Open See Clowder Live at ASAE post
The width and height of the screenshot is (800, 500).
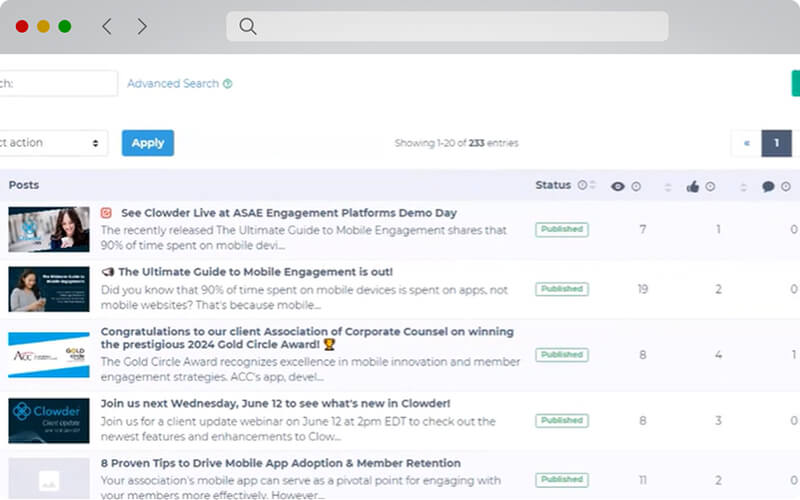click(289, 213)
